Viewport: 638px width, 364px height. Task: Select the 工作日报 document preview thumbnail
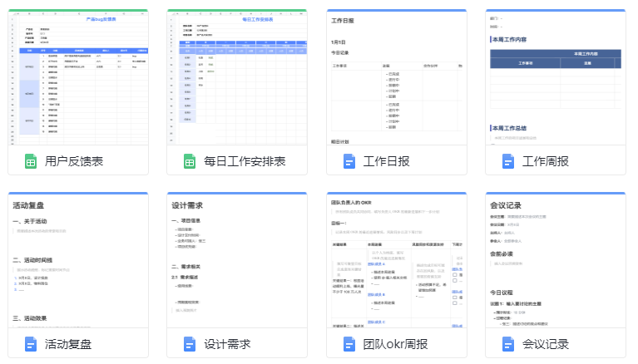pos(396,78)
